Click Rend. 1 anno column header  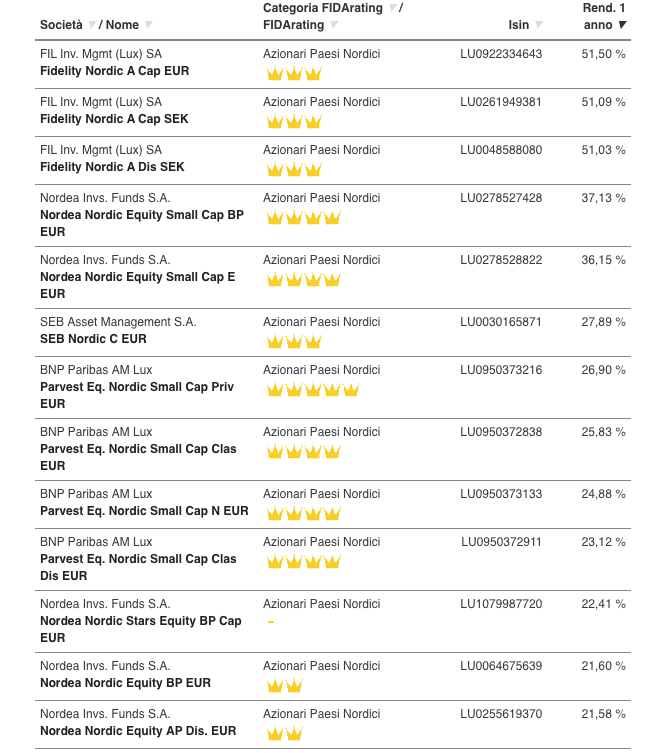604,16
